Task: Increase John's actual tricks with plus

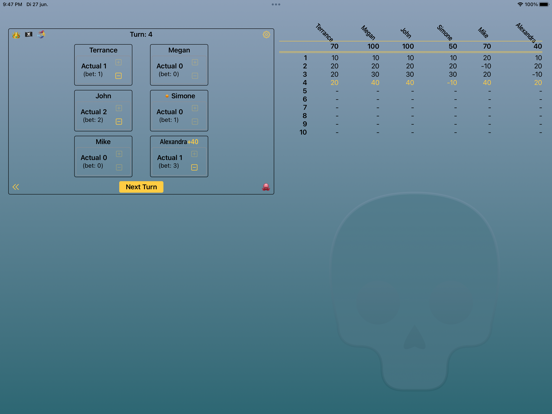Action: coord(119,108)
